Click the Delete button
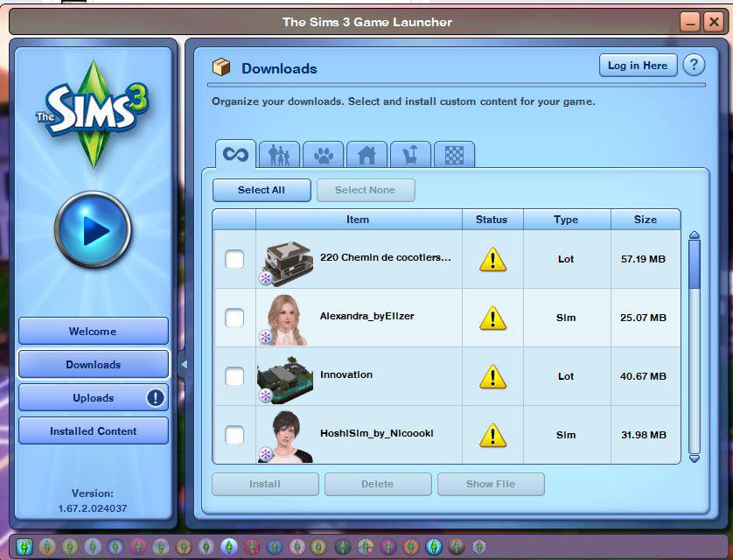Screen dimensions: 733x560 point(378,484)
